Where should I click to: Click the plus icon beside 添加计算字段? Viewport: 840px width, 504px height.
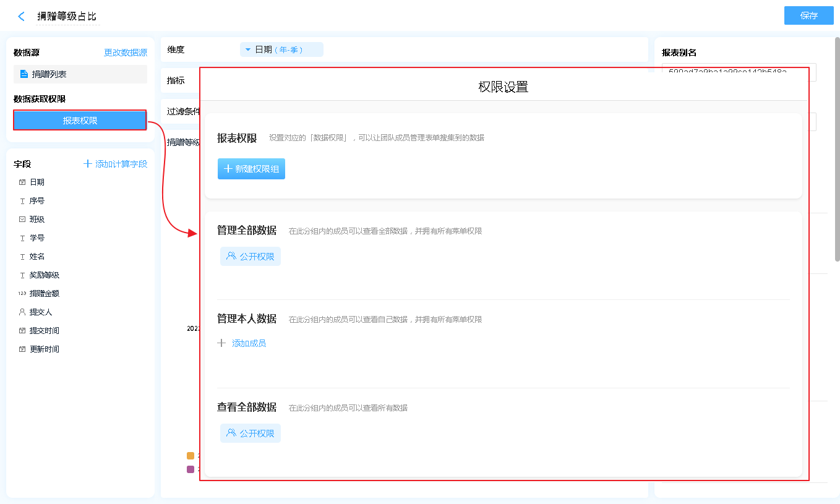coord(88,164)
